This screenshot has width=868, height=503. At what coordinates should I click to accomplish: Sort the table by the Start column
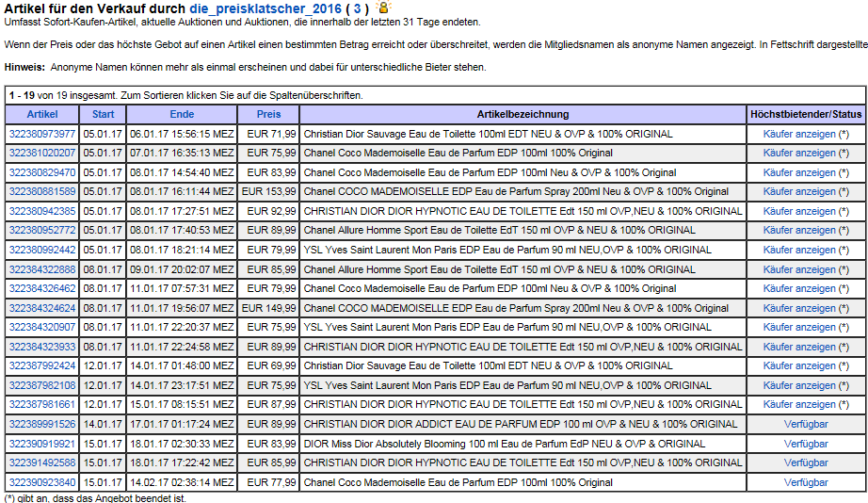tap(103, 114)
